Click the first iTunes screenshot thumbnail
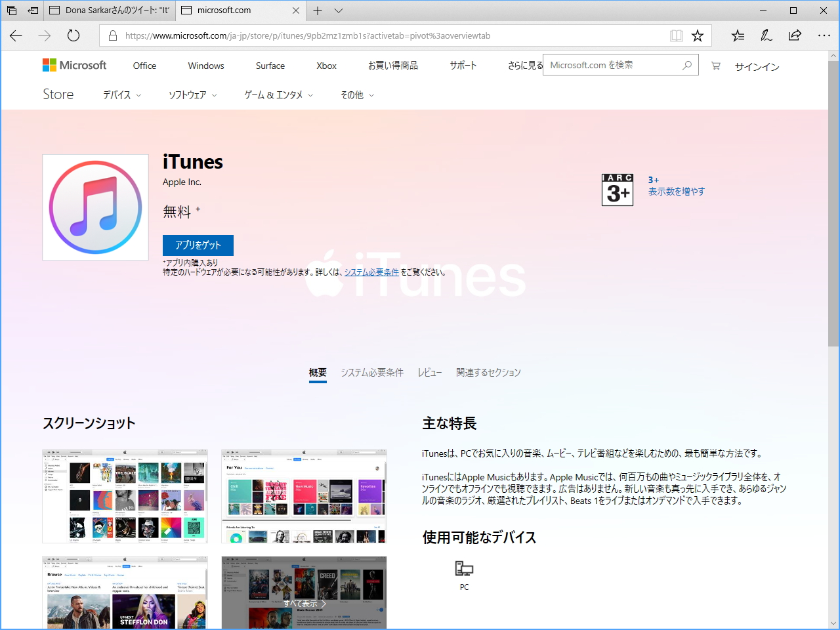 [x=125, y=496]
